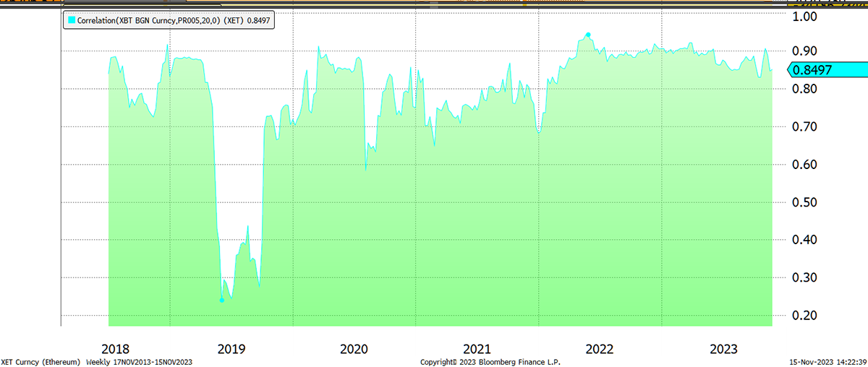Click the Copyright 2023 Bloomberg Finance L.P. text

coord(490,361)
